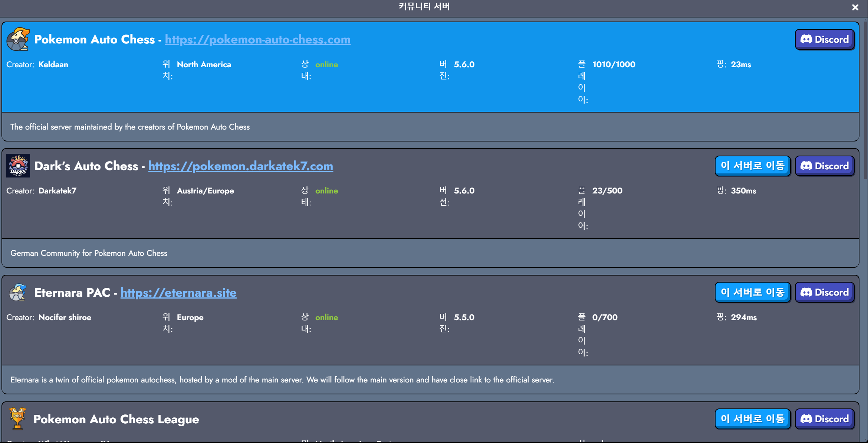Open Discord for Pokemon Auto Chess League
Screen dimensions: 868x443
click(x=824, y=418)
